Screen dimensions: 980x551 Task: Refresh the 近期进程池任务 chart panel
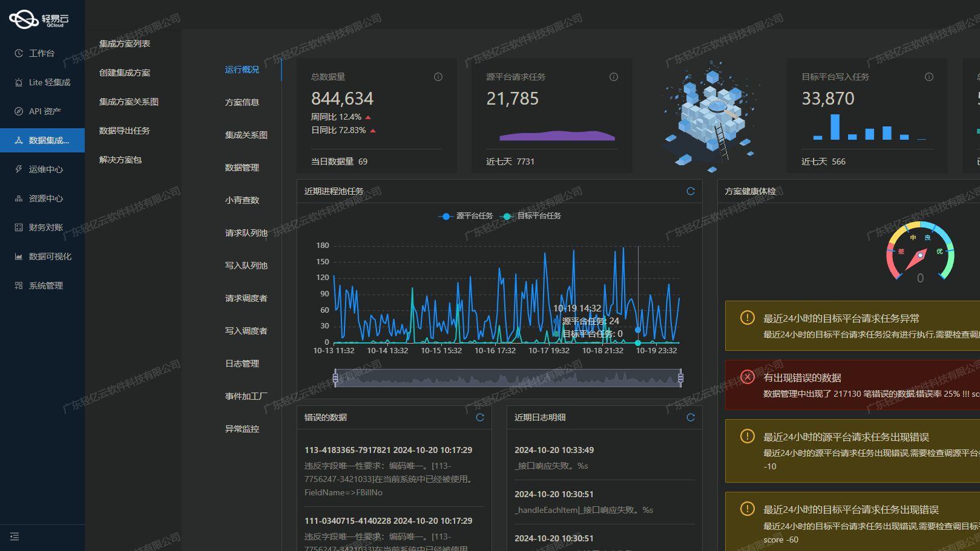(690, 191)
